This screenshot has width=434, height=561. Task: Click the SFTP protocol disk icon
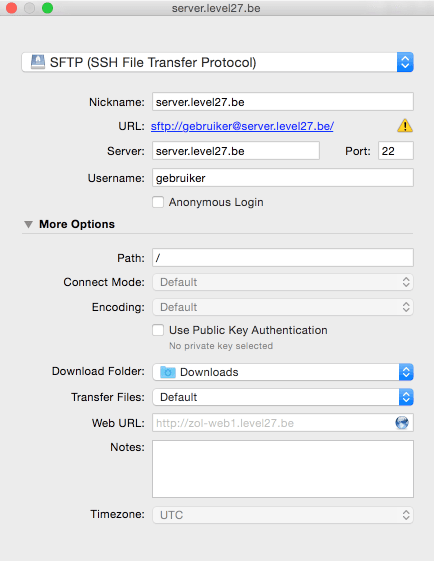pyautogui.click(x=38, y=62)
